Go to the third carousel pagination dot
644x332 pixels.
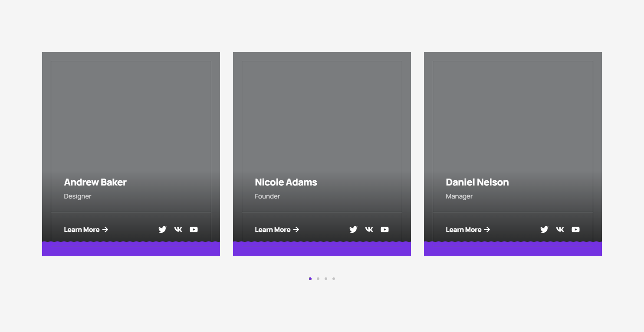click(x=326, y=279)
